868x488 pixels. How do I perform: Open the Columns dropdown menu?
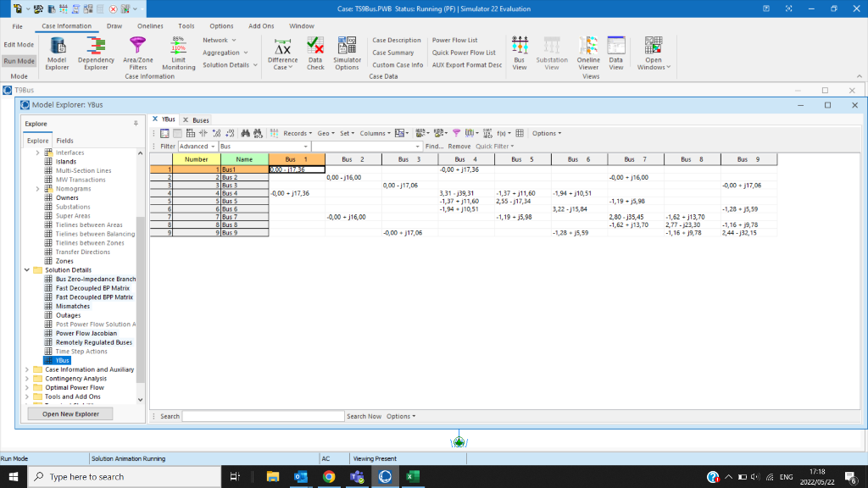[x=375, y=133]
